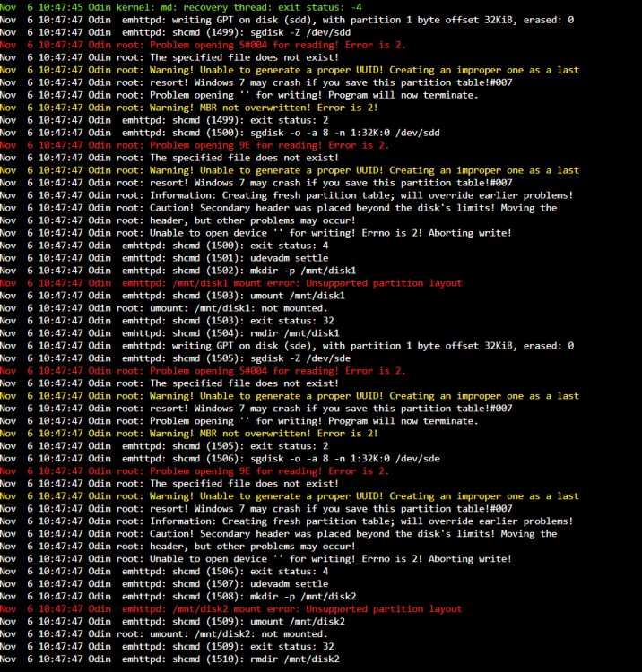Click the 'shcmd (1508): mkdir -p /mnt/disk2' line
Screen dimensions: 642x672
[x=178, y=596]
